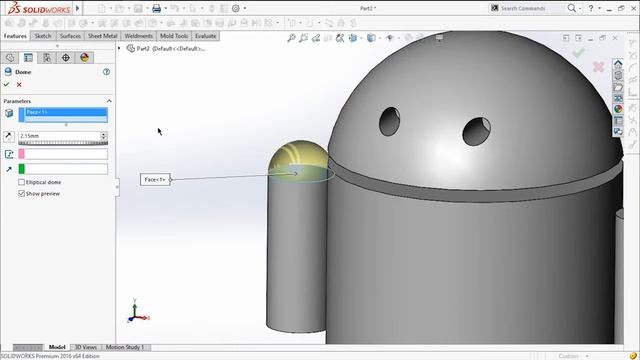This screenshot has height=360, width=640.
Task: Click the status bar icon at bottom right
Action: point(633,356)
